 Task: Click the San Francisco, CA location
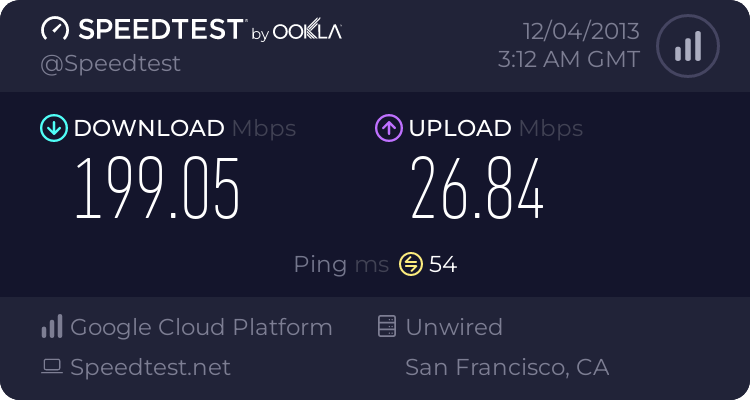507,367
